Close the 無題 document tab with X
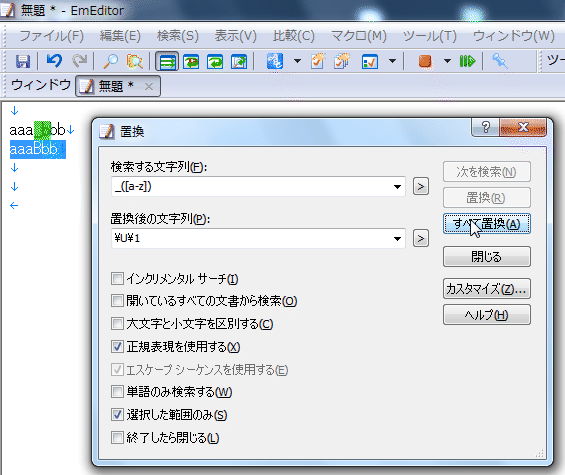The image size is (565, 475). (149, 86)
